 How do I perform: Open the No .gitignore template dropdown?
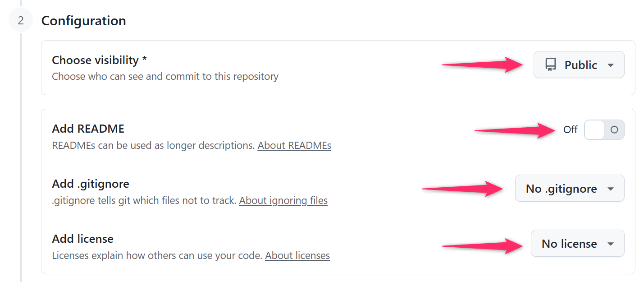point(569,189)
